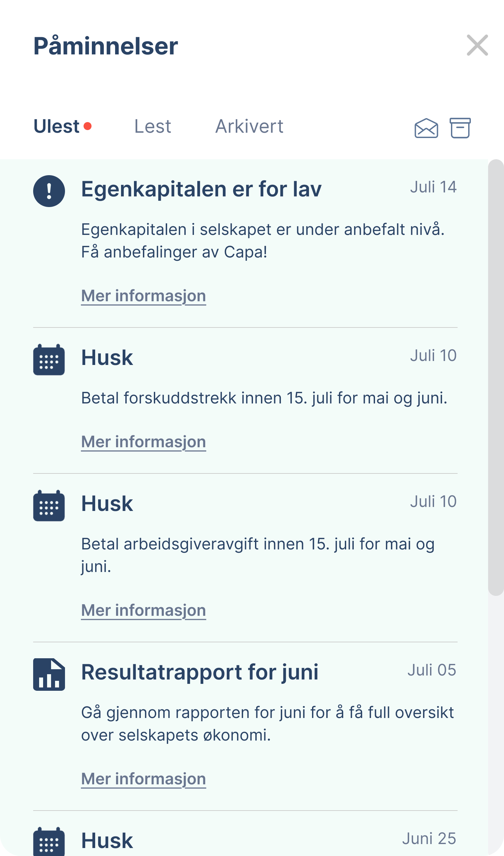The width and height of the screenshot is (504, 856).
Task: Click the mark-all-as-read envelope icon
Action: coord(426,128)
